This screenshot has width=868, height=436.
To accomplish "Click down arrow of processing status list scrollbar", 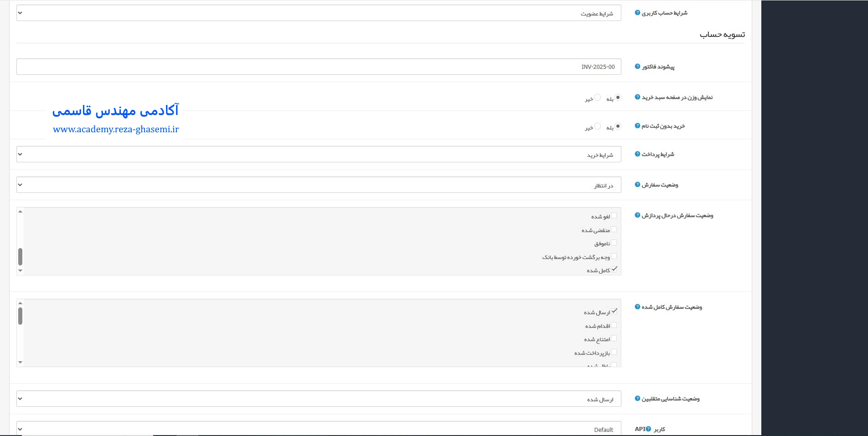I will [20, 271].
